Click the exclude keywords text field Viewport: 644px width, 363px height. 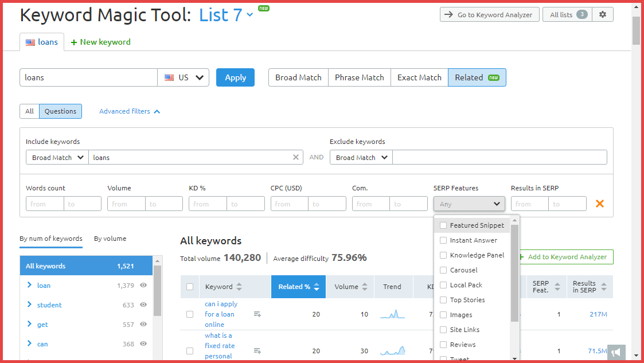pyautogui.click(x=499, y=157)
